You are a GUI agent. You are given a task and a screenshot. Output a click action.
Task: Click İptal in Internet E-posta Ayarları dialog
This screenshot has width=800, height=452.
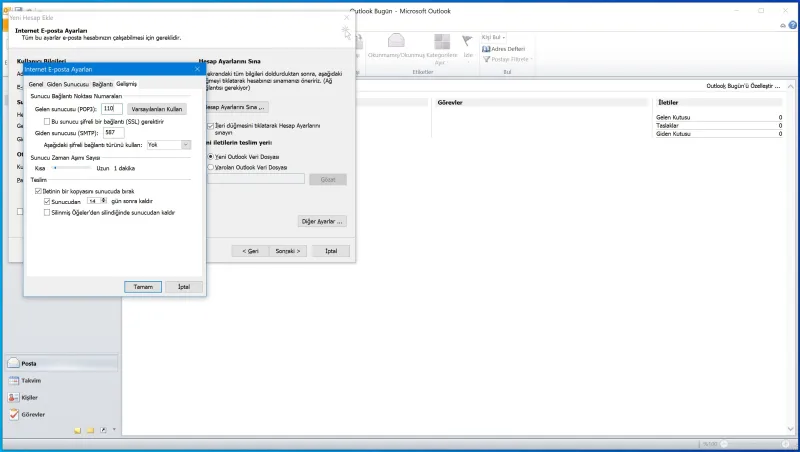tap(184, 287)
